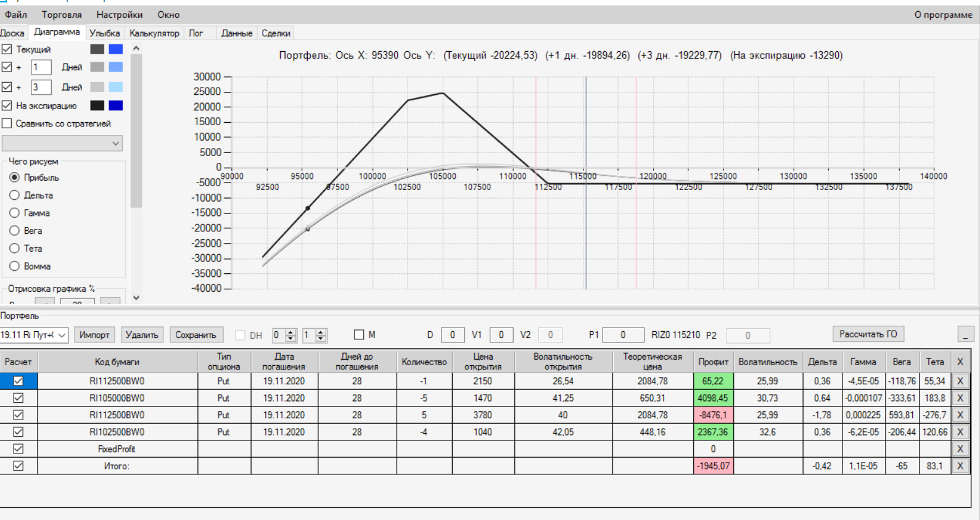The image size is (980, 520).
Task: Delete the RI105000BW0 row with X
Action: [960, 398]
